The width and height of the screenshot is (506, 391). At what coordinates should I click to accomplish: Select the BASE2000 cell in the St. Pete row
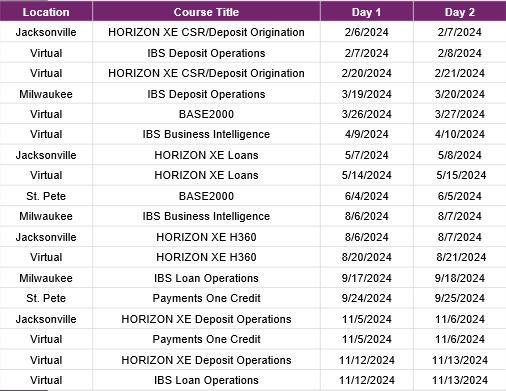pyautogui.click(x=206, y=196)
